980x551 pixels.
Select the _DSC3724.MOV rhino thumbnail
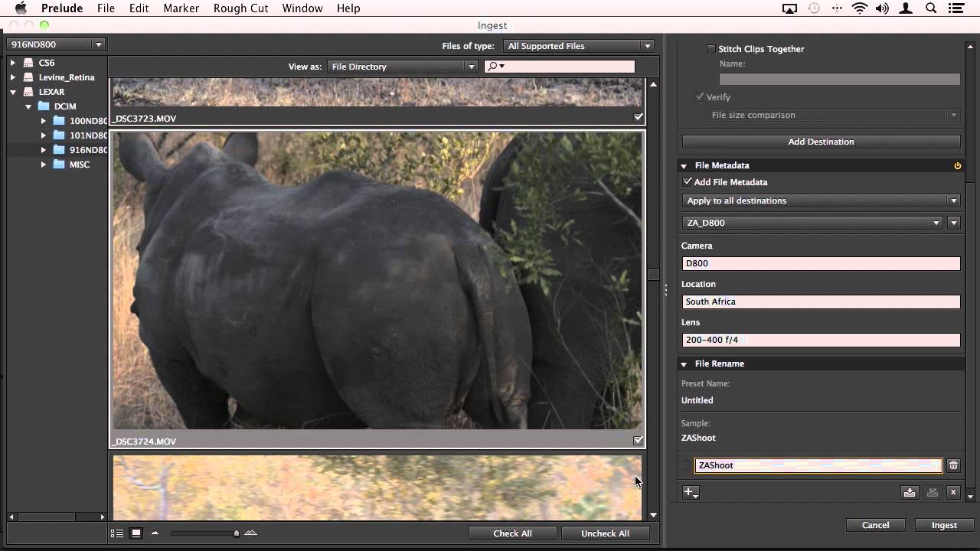coord(377,280)
